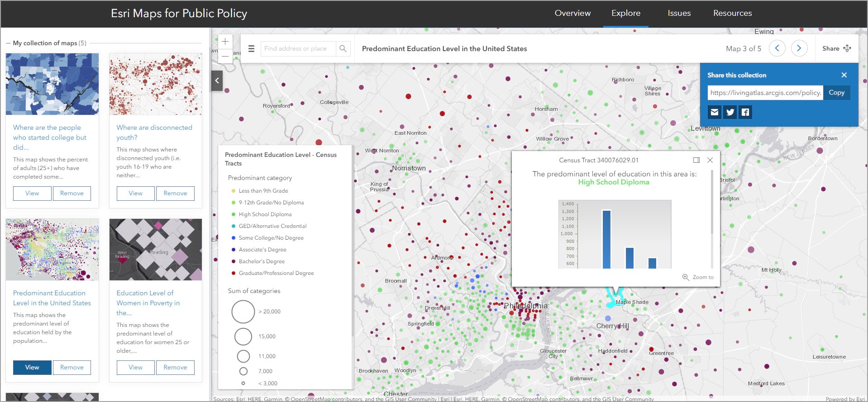
Task: Click the tallest bar in popup chart
Action: coord(606,239)
